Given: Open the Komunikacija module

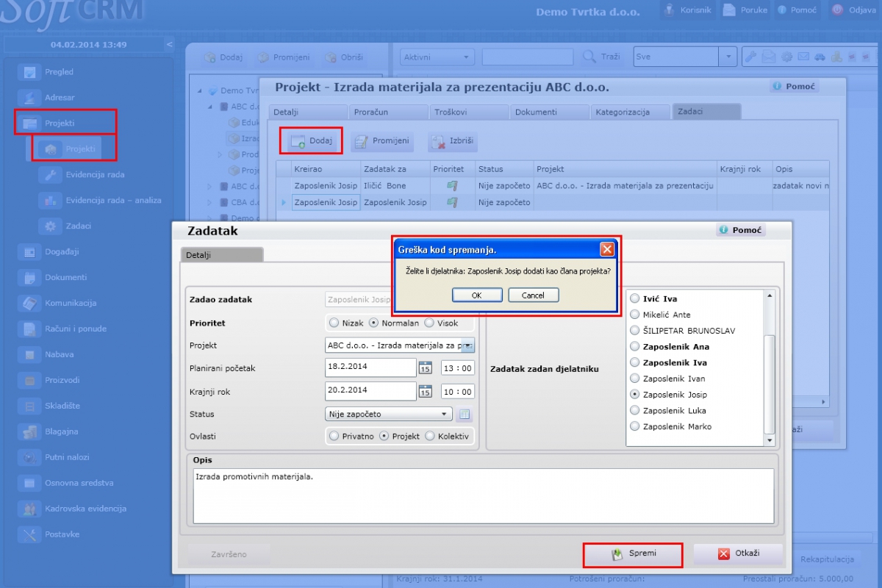Looking at the screenshot, I should (x=59, y=303).
